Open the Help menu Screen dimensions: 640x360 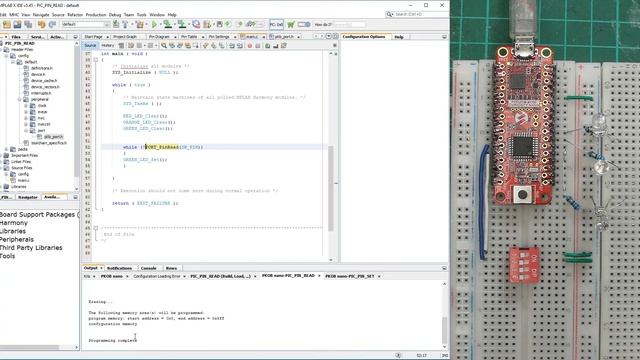[x=172, y=15]
